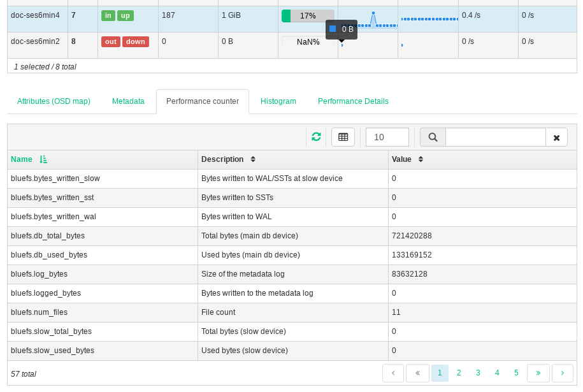The height and width of the screenshot is (392, 583).
Task: Sort the Value column
Action: tap(421, 159)
